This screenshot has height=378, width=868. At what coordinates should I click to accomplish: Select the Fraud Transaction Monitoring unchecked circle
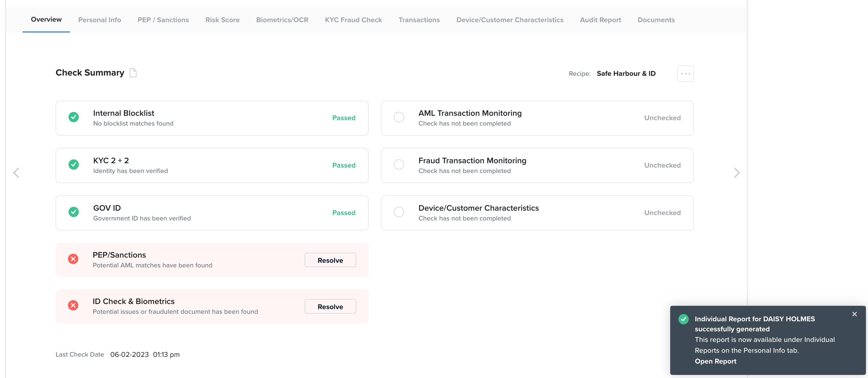click(399, 165)
